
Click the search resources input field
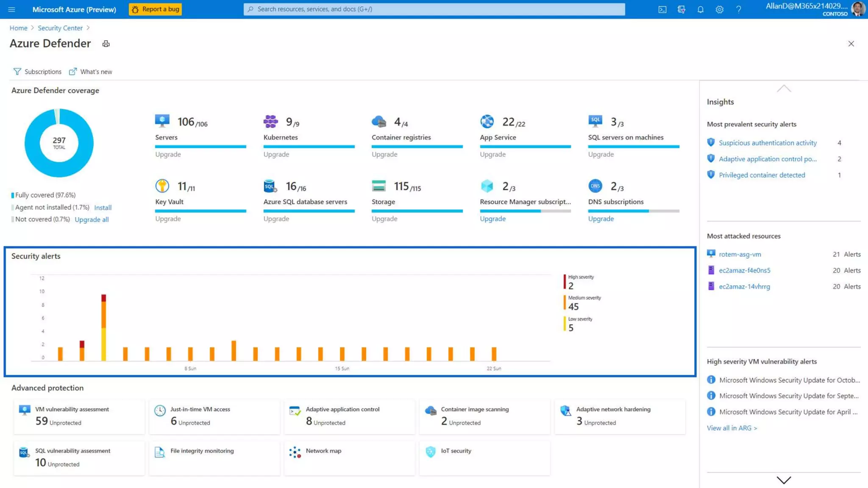click(434, 9)
